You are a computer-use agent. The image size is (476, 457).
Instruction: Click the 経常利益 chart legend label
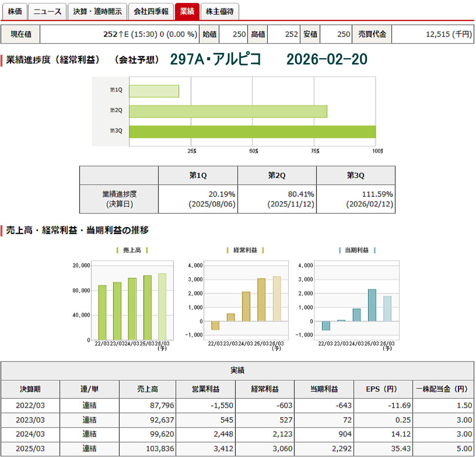tap(245, 250)
